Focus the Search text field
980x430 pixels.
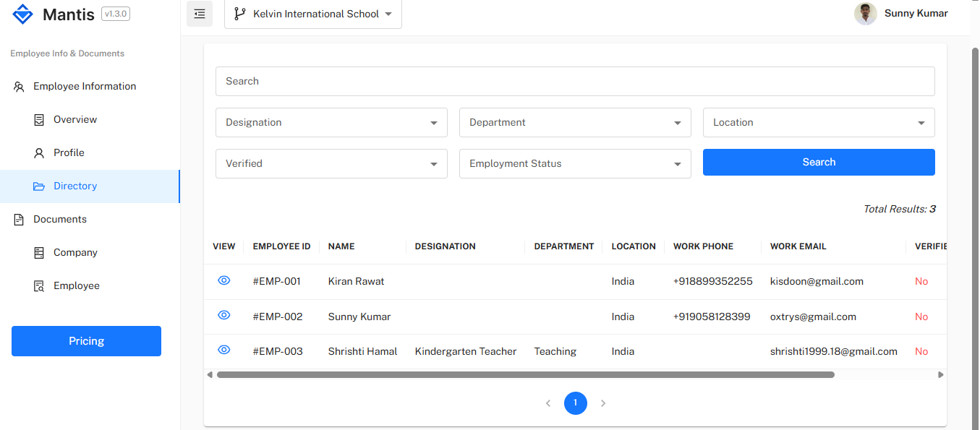tap(575, 82)
